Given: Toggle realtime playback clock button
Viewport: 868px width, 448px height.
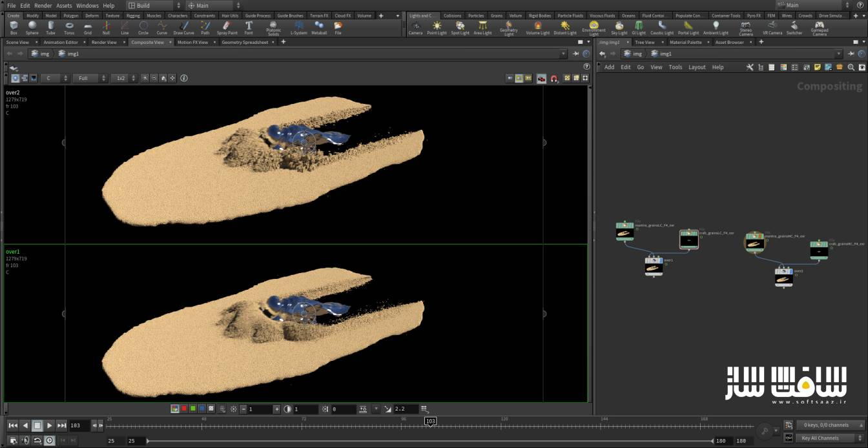Looking at the screenshot, I should [50, 440].
